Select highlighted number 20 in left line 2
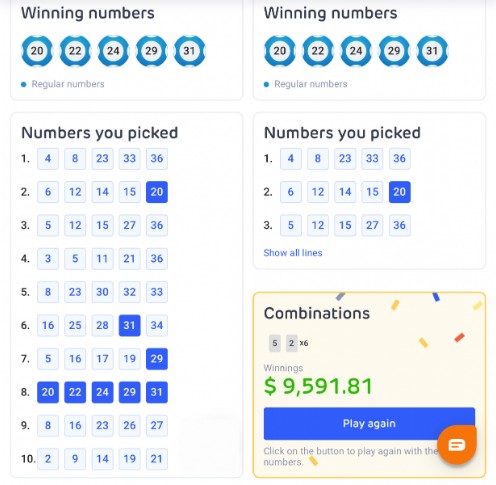Screen dimensions: 496x485 tap(157, 192)
